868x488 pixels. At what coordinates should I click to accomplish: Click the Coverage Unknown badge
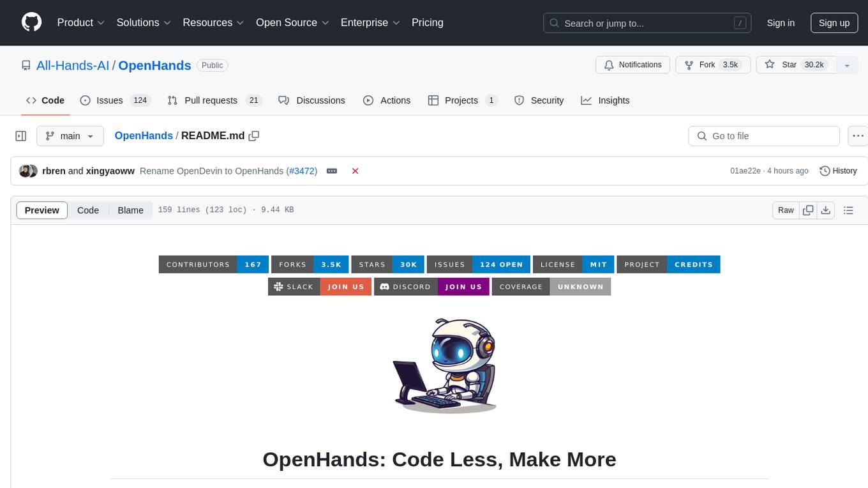(x=551, y=287)
